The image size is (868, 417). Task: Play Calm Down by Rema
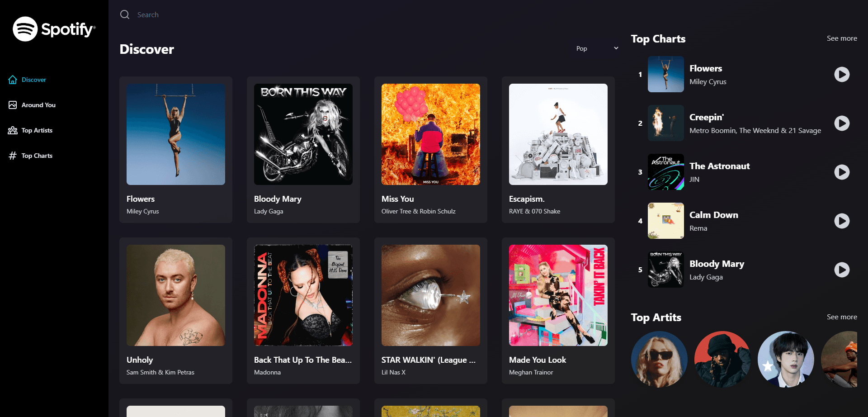(x=842, y=221)
